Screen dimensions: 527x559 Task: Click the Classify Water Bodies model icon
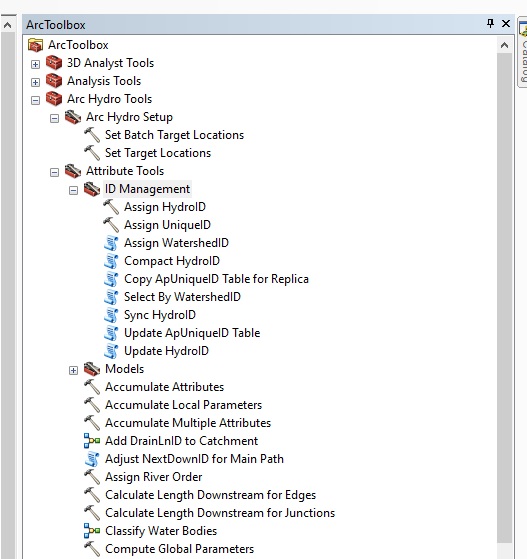[x=92, y=531]
